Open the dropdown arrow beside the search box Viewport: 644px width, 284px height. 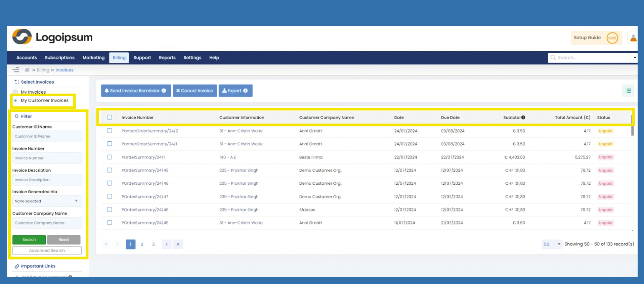tap(634, 57)
